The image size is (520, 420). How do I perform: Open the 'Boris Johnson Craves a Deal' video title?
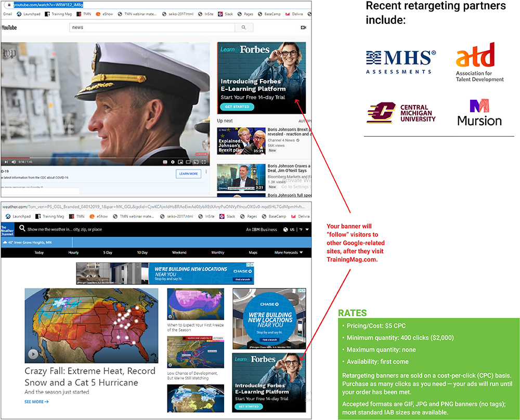(x=289, y=168)
